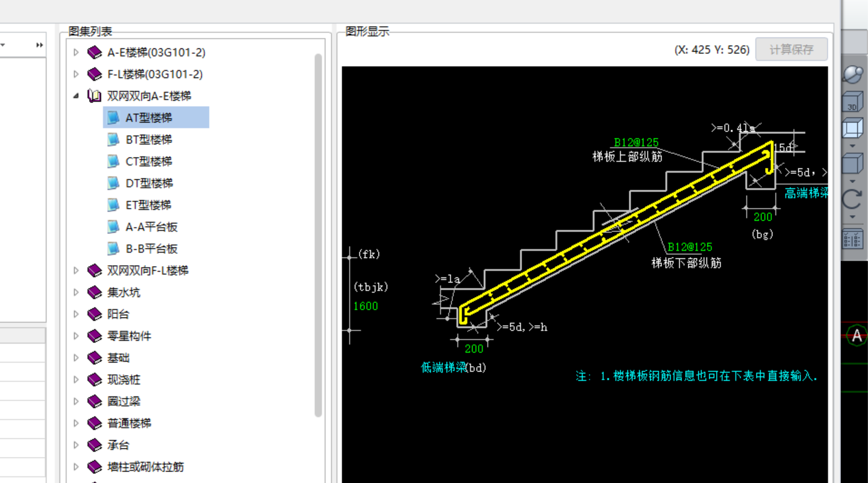868x483 pixels.
Task: Edit the upper rebar value B12@125
Action: click(636, 142)
